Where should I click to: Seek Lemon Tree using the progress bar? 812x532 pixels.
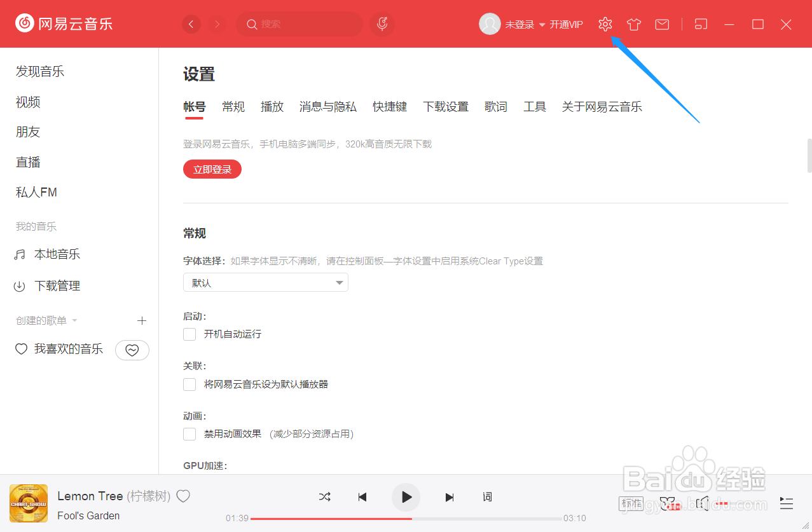coord(407,519)
